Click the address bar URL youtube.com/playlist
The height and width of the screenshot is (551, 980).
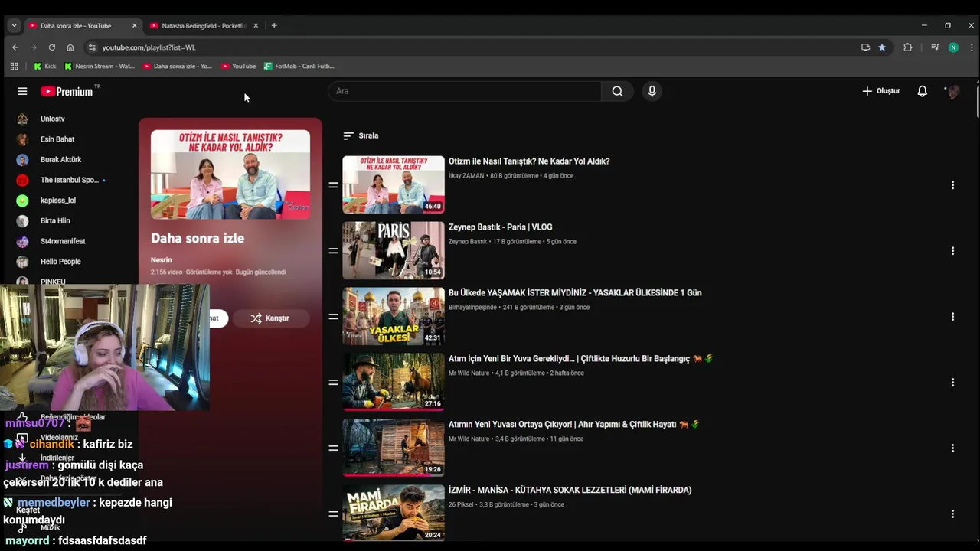click(x=149, y=47)
